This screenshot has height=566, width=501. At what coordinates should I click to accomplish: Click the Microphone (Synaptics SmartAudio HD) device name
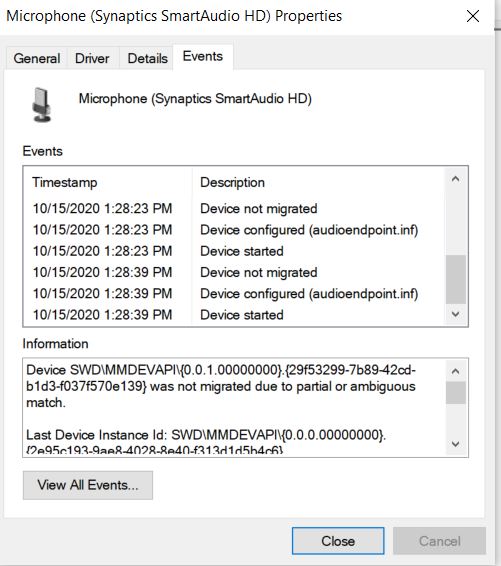pyautogui.click(x=195, y=99)
